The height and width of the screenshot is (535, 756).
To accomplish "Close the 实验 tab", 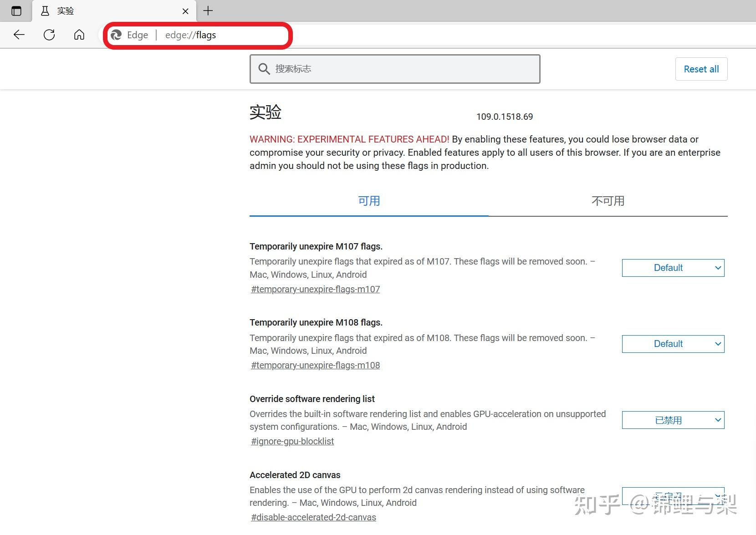I will [x=185, y=11].
